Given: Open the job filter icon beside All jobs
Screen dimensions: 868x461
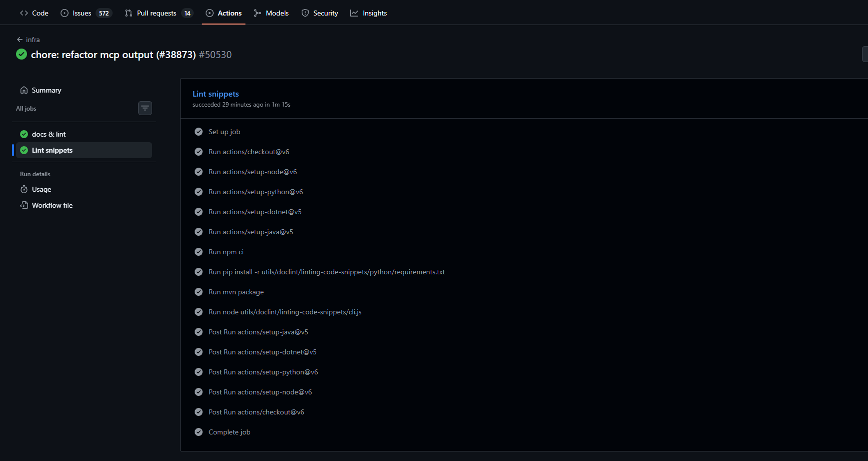Looking at the screenshot, I should coord(145,108).
